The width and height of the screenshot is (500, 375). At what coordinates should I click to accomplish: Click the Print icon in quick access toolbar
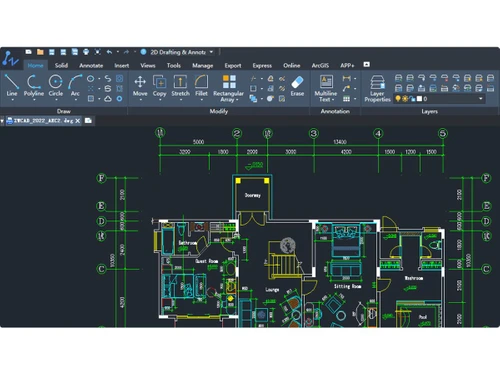coord(86,52)
